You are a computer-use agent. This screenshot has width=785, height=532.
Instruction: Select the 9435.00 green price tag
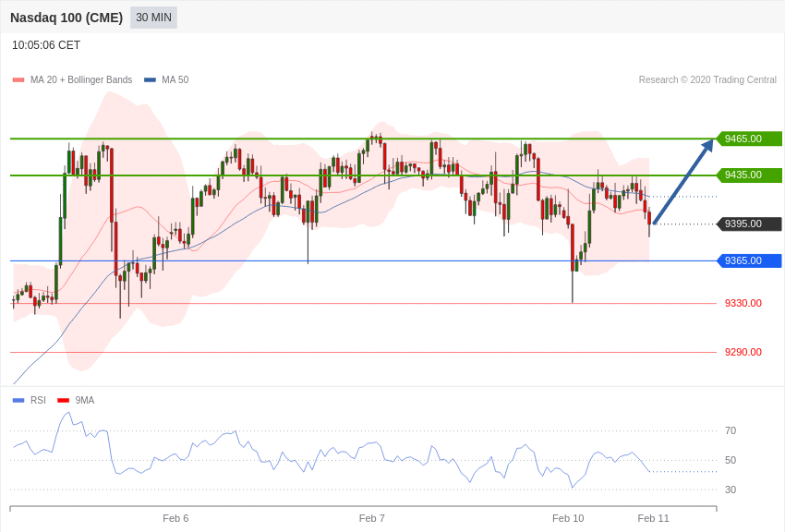pos(750,175)
